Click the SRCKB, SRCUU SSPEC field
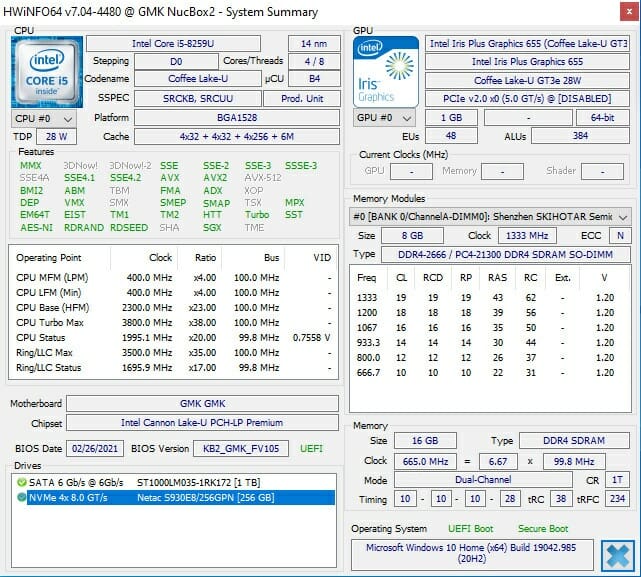The width and height of the screenshot is (641, 577). pyautogui.click(x=198, y=99)
